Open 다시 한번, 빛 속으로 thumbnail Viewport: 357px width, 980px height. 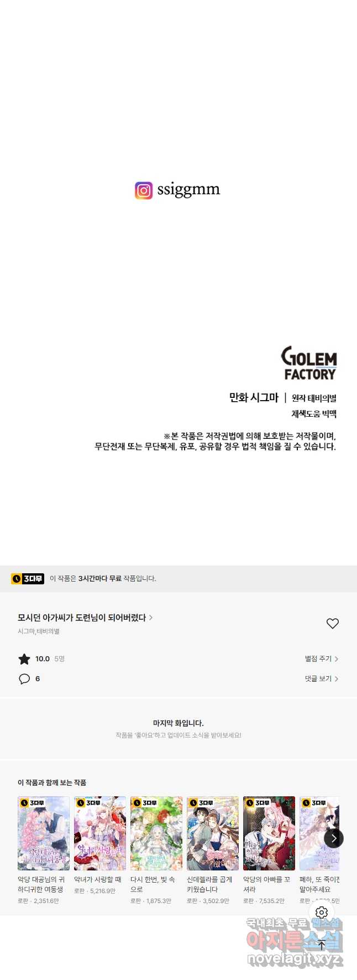point(156,833)
